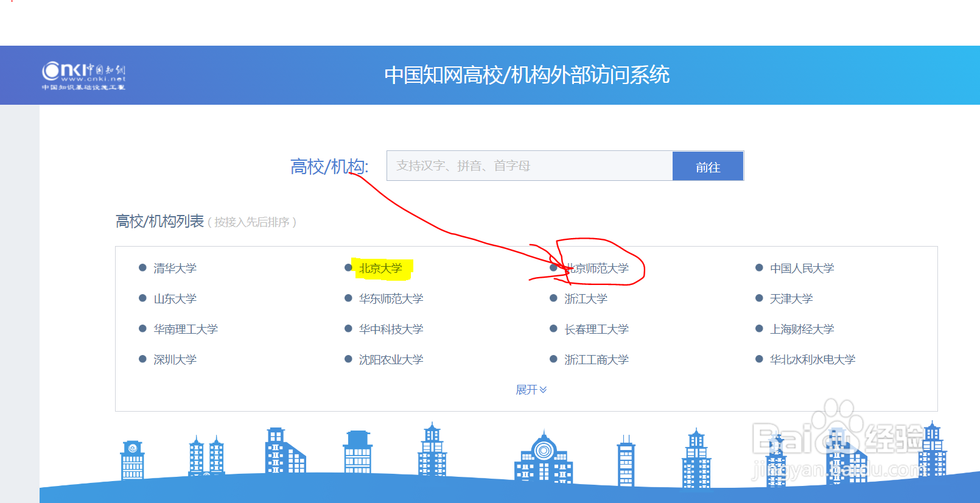Viewport: 980px width, 503px height.
Task: Click the 深圳大学 link
Action: pyautogui.click(x=175, y=359)
